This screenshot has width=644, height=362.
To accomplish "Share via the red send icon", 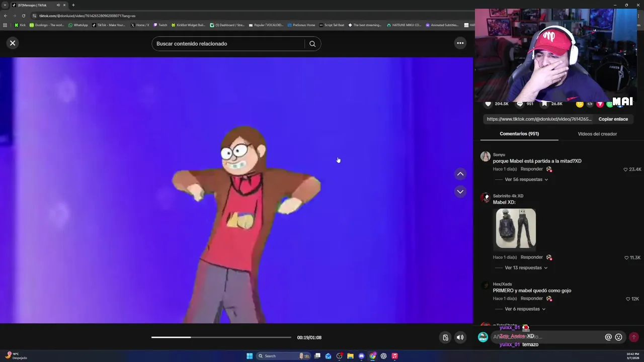I will click(x=600, y=104).
